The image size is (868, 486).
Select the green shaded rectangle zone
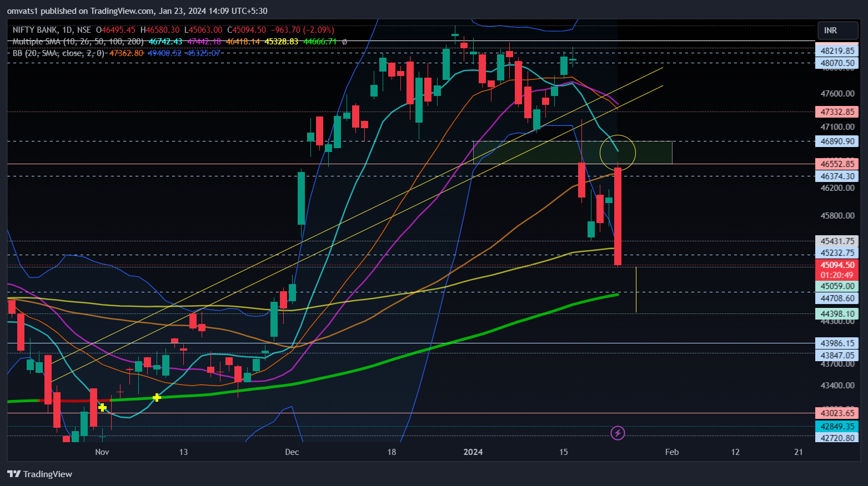[573, 152]
